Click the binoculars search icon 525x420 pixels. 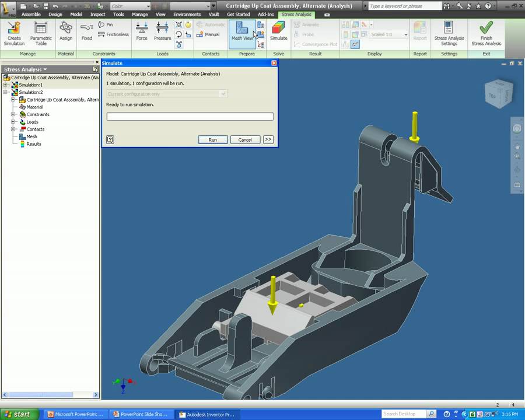(447, 6)
